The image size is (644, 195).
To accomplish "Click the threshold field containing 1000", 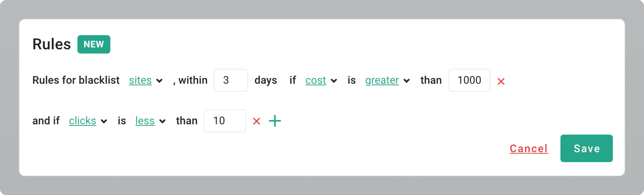I will point(469,80).
